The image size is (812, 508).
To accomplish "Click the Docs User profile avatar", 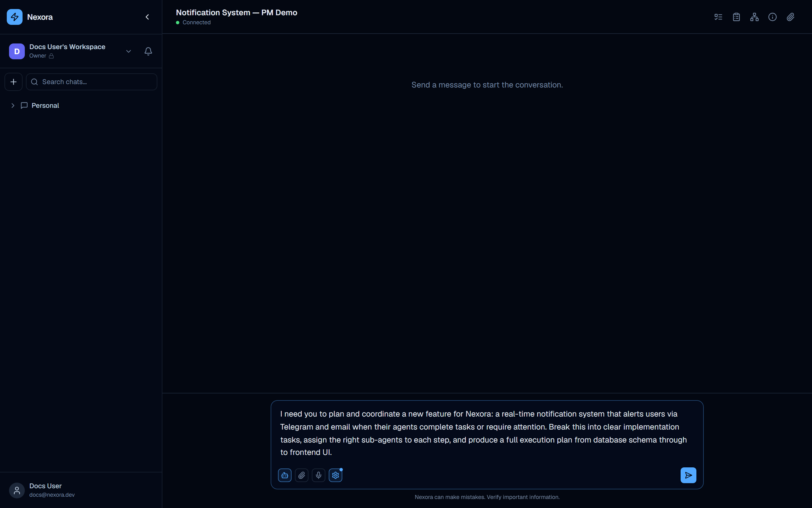I will click(x=17, y=490).
